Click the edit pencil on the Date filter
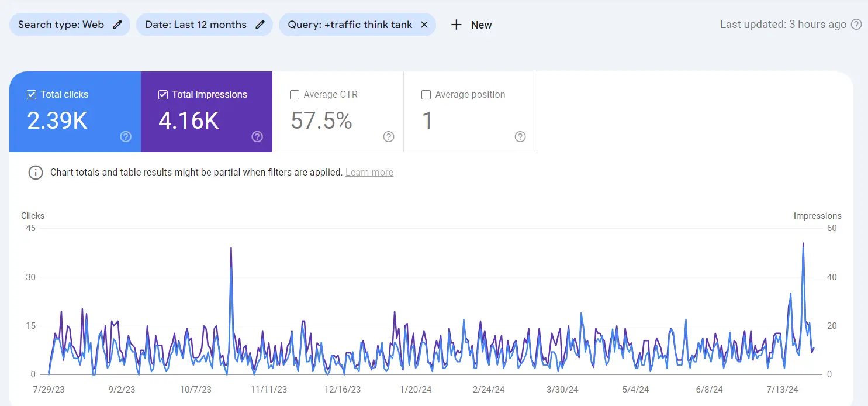The width and height of the screenshot is (868, 406). 260,25
